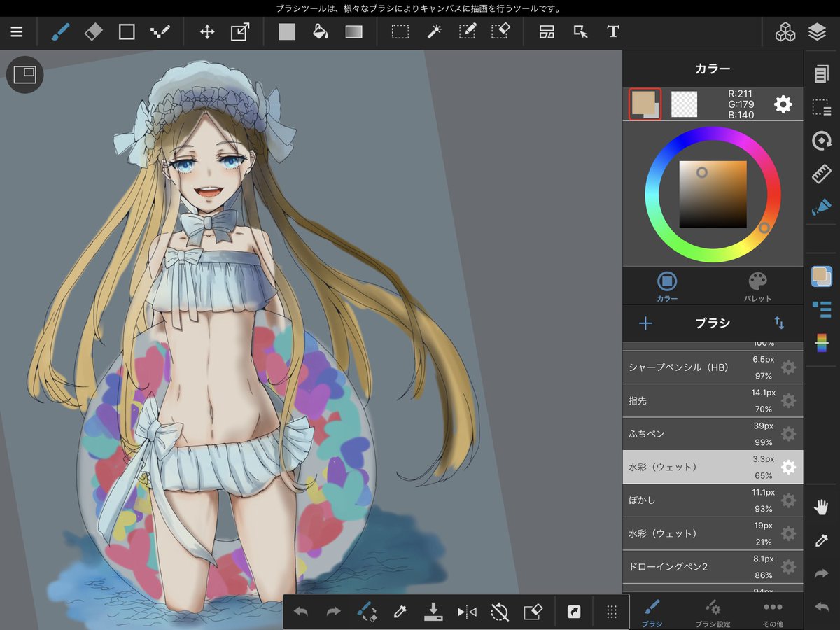Image resolution: width=840 pixels, height=630 pixels.
Task: Open settings gear for ふちペン brush
Action: [x=789, y=434]
